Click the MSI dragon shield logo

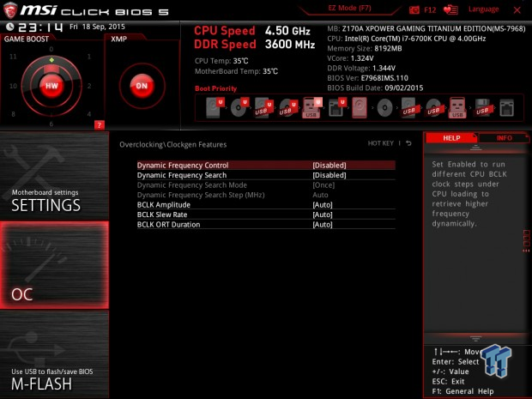[9, 10]
